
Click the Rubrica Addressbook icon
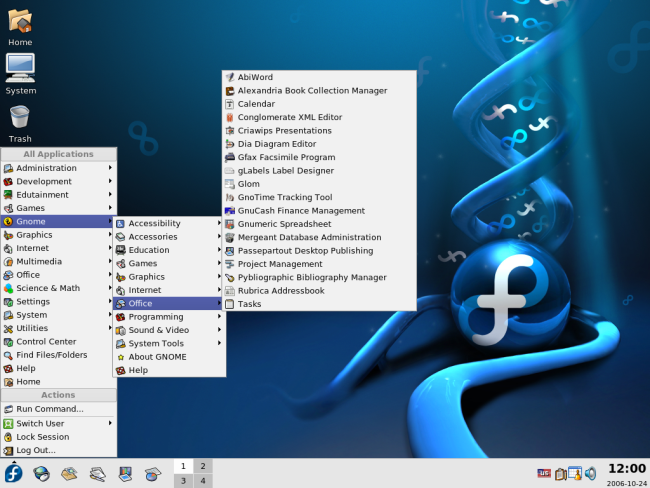(230, 291)
